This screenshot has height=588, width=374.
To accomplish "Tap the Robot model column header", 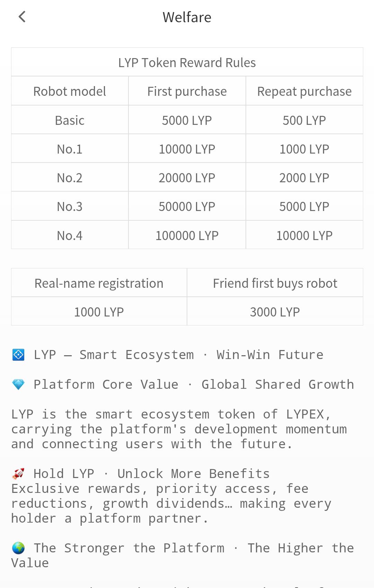I will [x=70, y=91].
